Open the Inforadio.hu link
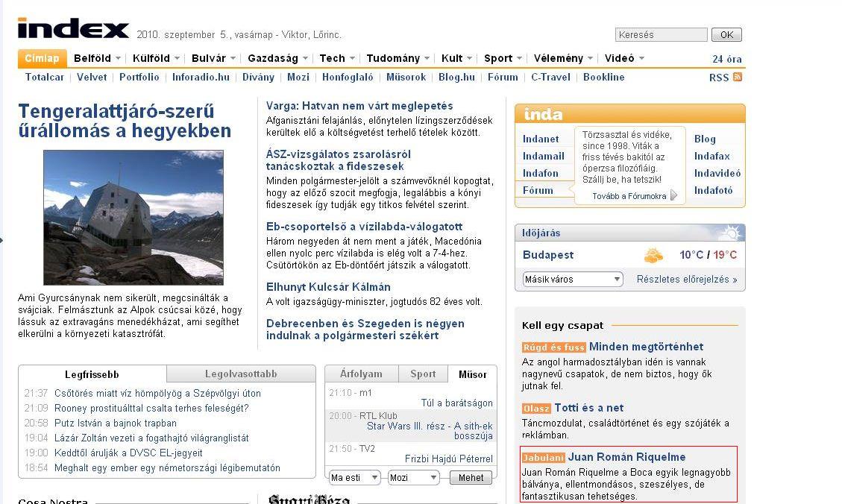 pyautogui.click(x=201, y=77)
